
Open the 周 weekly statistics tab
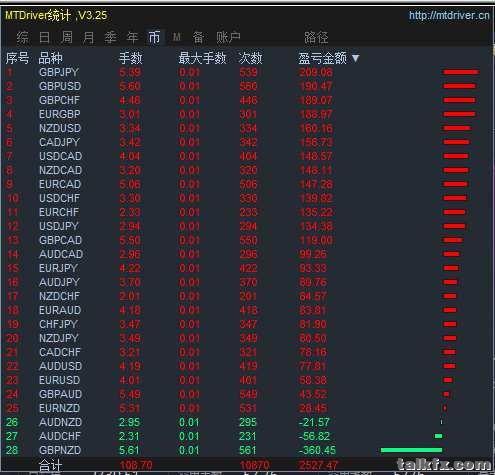pyautogui.click(x=67, y=37)
